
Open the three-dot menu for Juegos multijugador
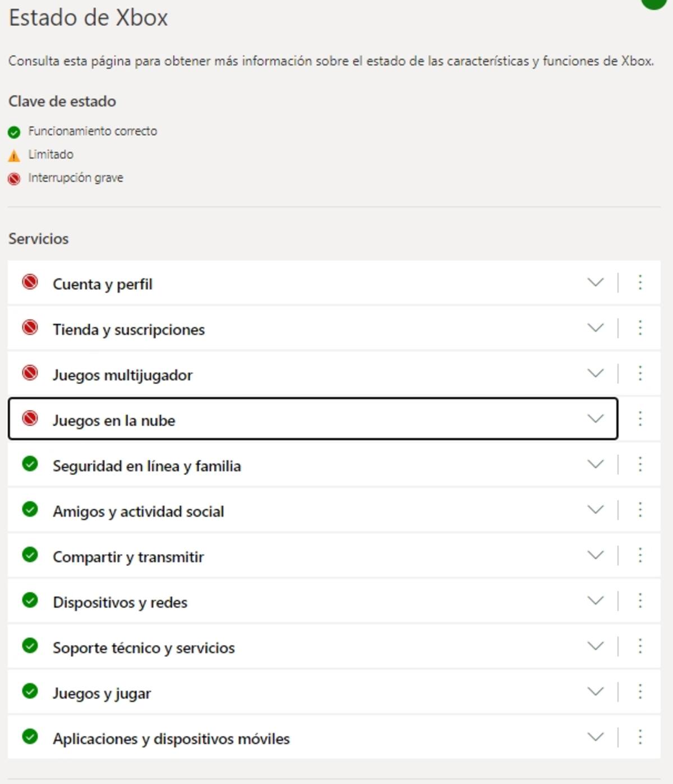(x=640, y=373)
